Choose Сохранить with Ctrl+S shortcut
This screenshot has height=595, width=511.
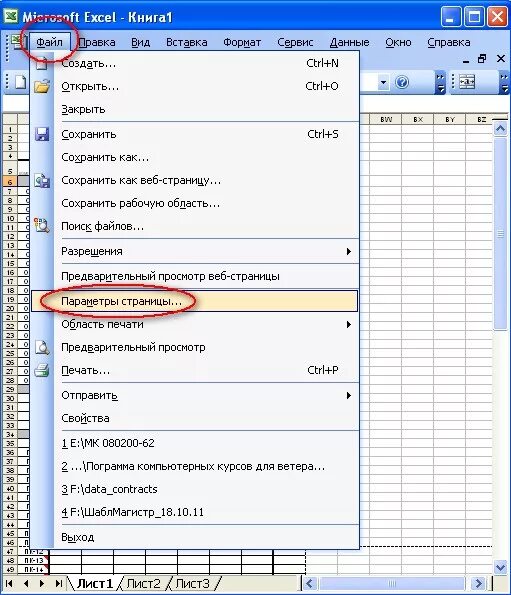[195, 134]
